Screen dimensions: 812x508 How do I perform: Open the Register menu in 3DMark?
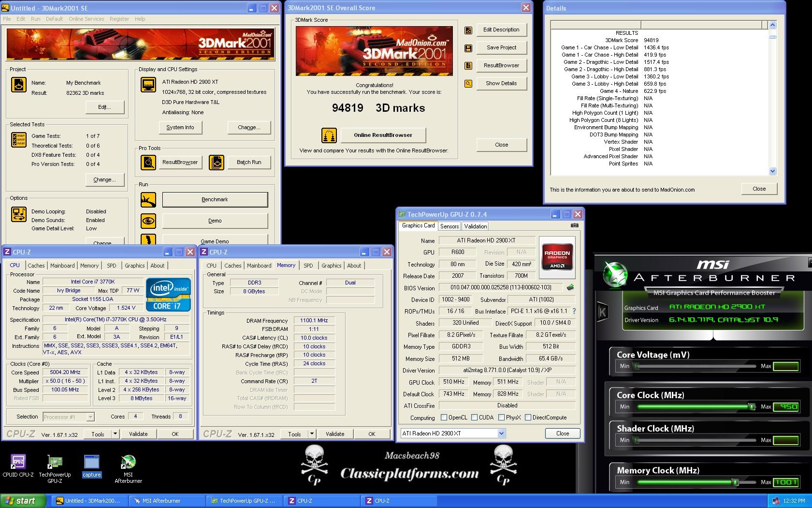[x=119, y=19]
